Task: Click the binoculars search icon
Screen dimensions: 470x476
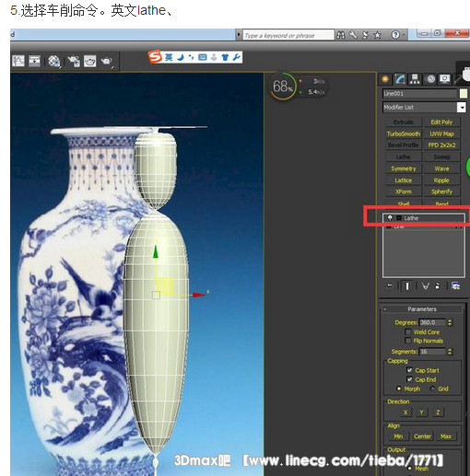Action: click(x=340, y=35)
